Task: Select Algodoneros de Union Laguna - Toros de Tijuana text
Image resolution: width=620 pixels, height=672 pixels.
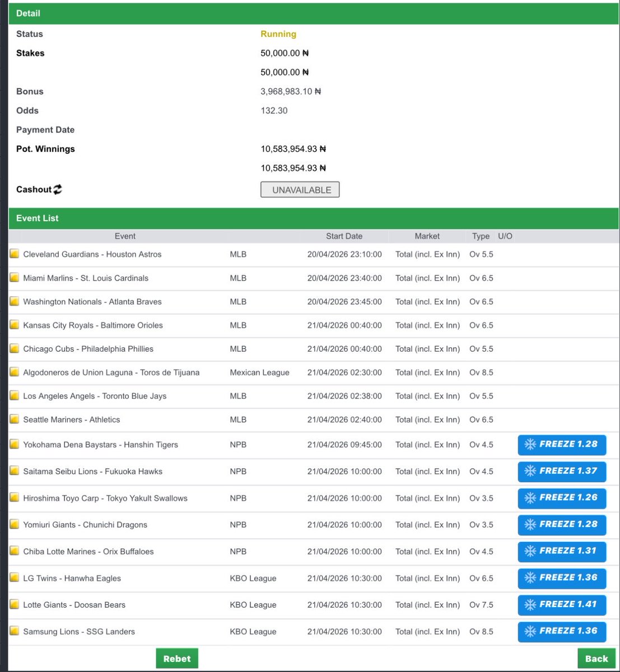Action: point(111,372)
